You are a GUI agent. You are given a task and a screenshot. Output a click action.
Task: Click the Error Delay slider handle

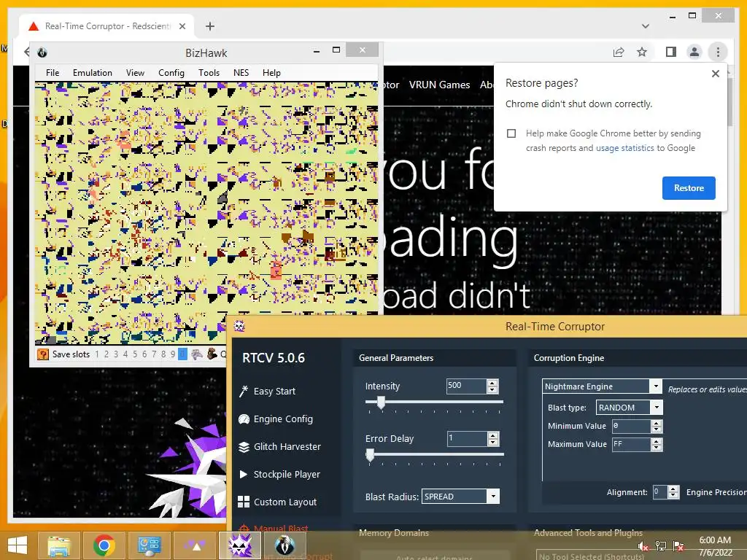[x=370, y=455]
